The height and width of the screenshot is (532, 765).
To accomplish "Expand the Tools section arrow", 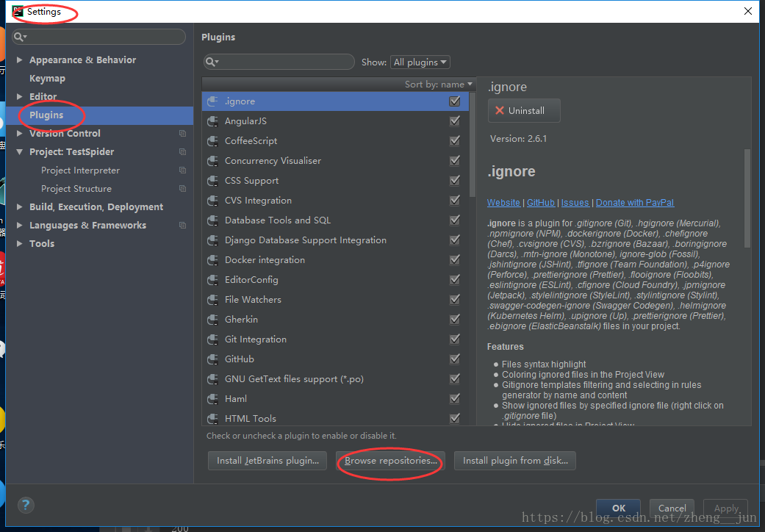I will click(x=20, y=243).
